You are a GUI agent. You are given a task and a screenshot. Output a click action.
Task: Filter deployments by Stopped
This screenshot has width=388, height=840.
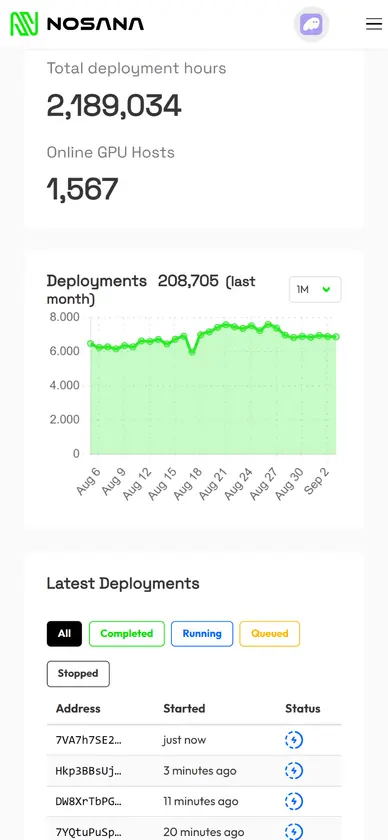(78, 674)
